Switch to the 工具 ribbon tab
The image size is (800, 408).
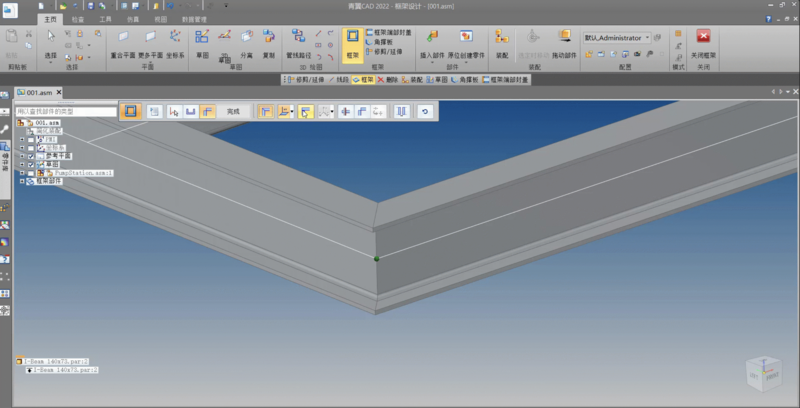[104, 19]
